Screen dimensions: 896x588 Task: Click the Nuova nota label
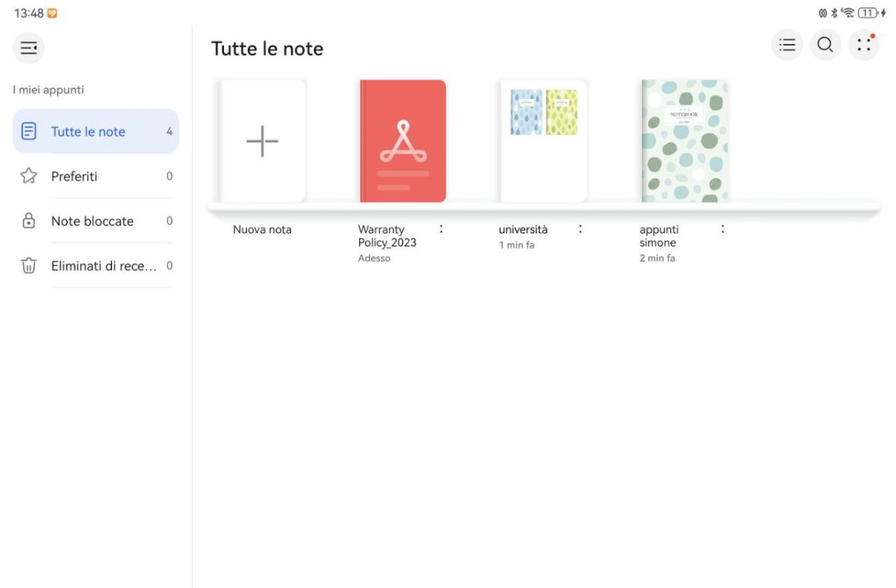point(262,230)
